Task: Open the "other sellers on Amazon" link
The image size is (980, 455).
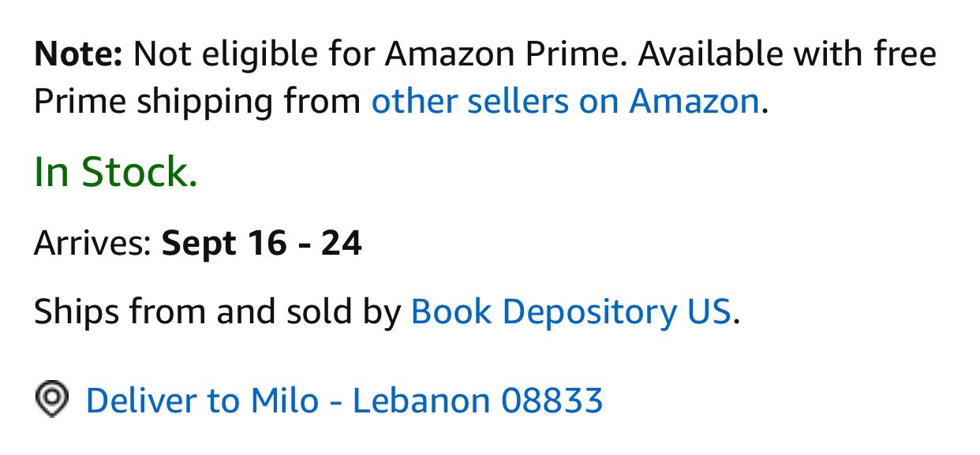Action: (565, 102)
